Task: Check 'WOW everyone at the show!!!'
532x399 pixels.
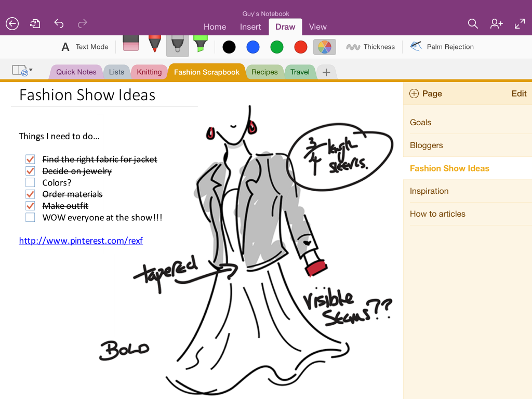Action: (30, 217)
